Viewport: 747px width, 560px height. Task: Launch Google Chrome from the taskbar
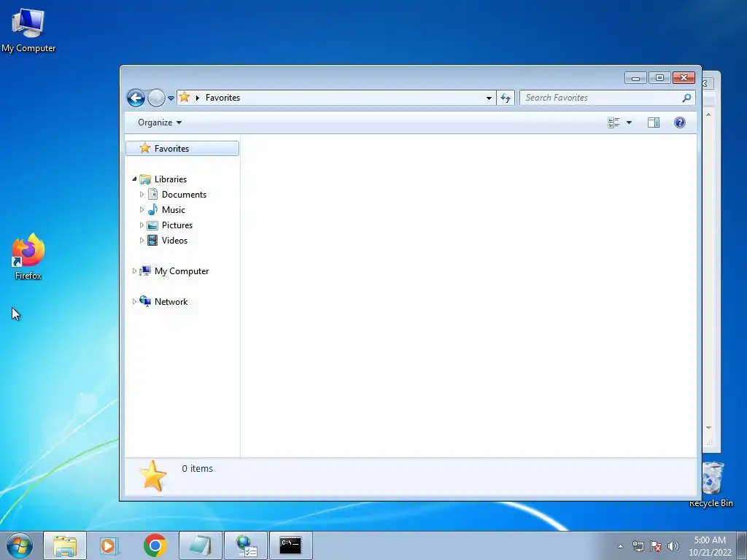[x=155, y=545]
